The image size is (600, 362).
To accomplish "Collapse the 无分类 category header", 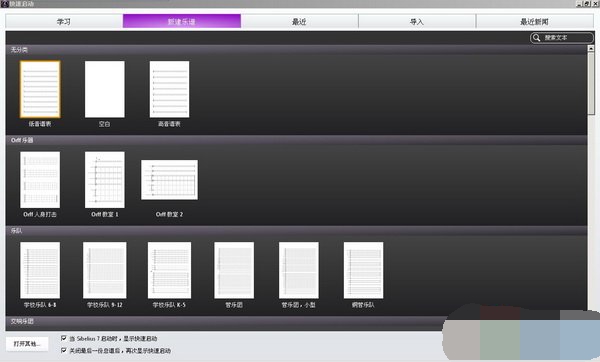I will click(x=296, y=50).
